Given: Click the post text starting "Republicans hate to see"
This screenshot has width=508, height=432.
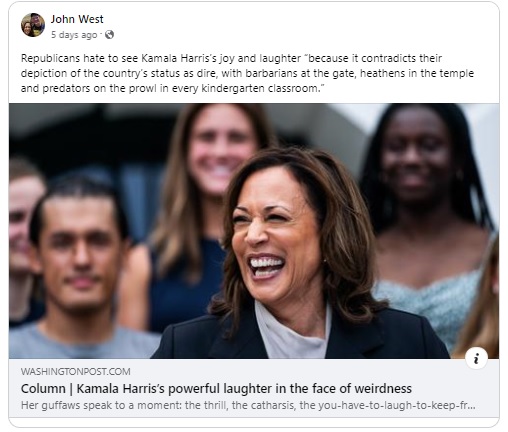Looking at the screenshot, I should pyautogui.click(x=247, y=73).
